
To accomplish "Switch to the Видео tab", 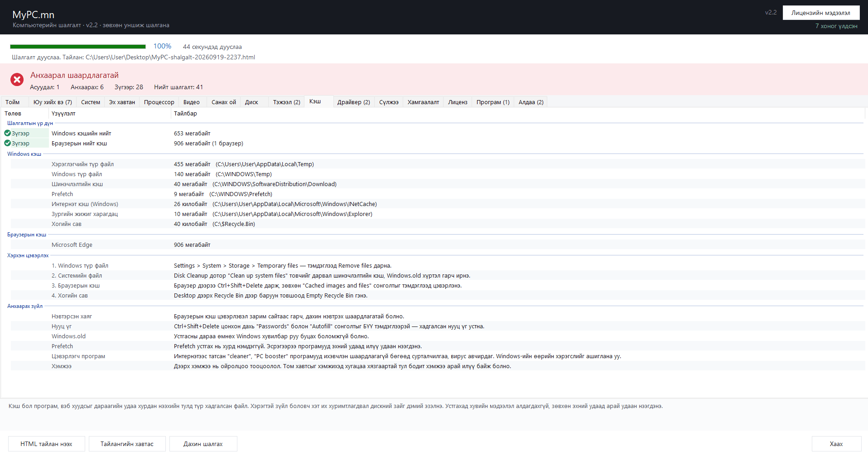I will [192, 102].
